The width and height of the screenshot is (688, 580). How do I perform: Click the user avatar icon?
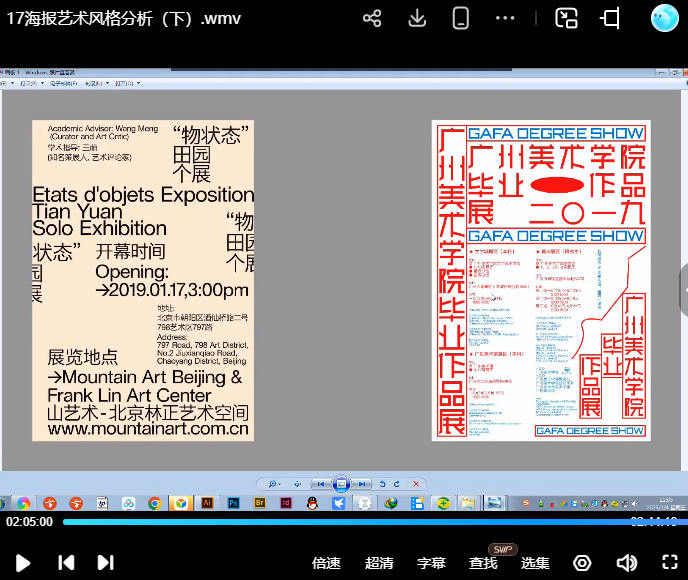[x=664, y=18]
